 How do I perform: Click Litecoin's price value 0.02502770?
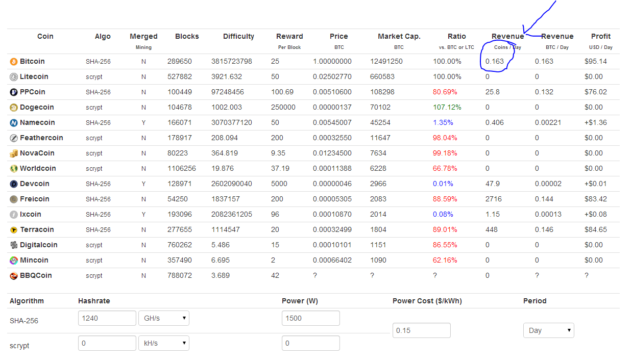[332, 76]
